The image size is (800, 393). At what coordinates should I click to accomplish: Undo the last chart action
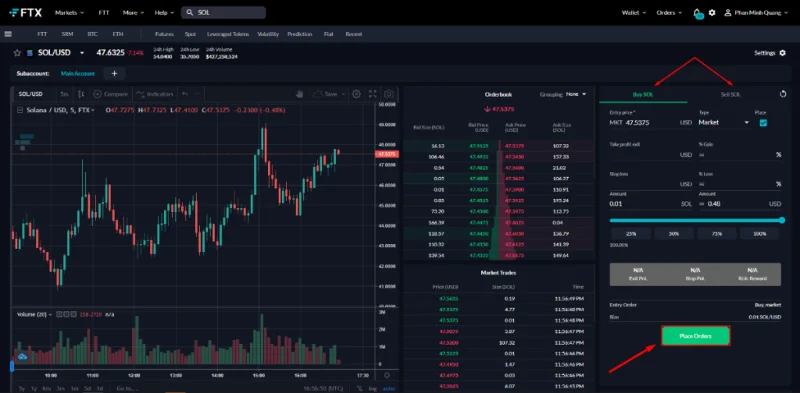coord(185,94)
